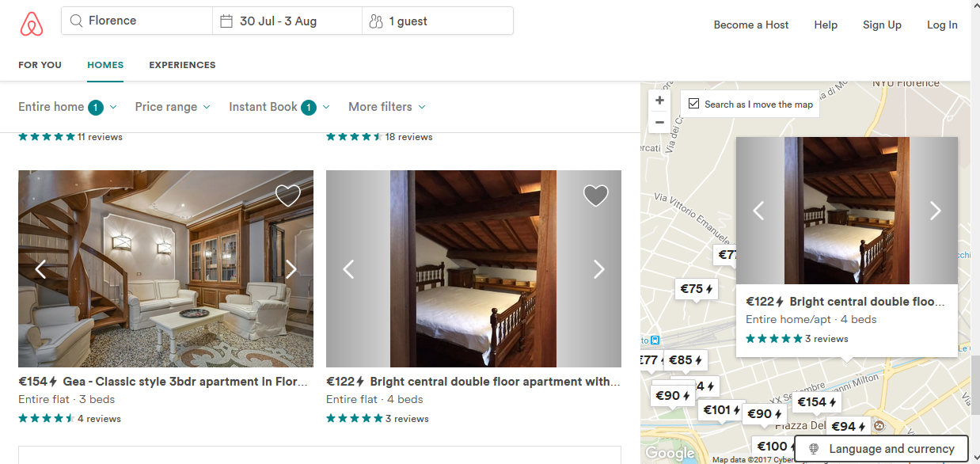Screen dimensions: 980x464
Task: Switch to the Experiences tab
Action: point(182,65)
